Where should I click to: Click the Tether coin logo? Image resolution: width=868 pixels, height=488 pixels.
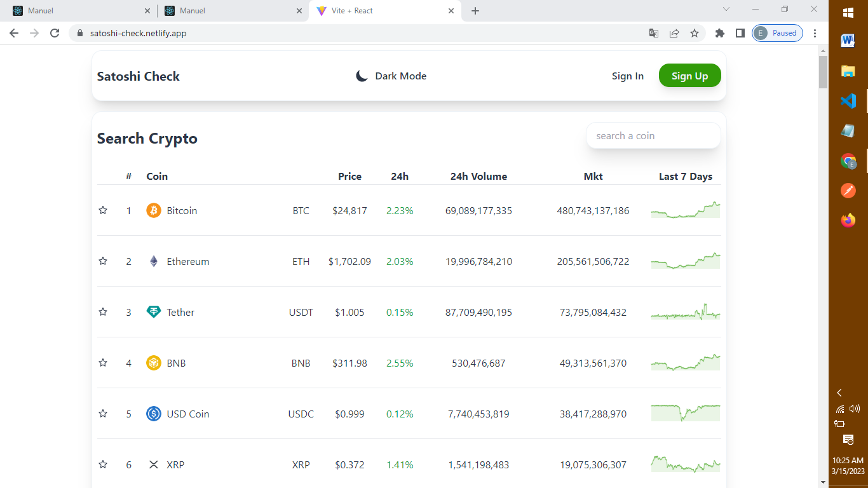click(x=154, y=312)
